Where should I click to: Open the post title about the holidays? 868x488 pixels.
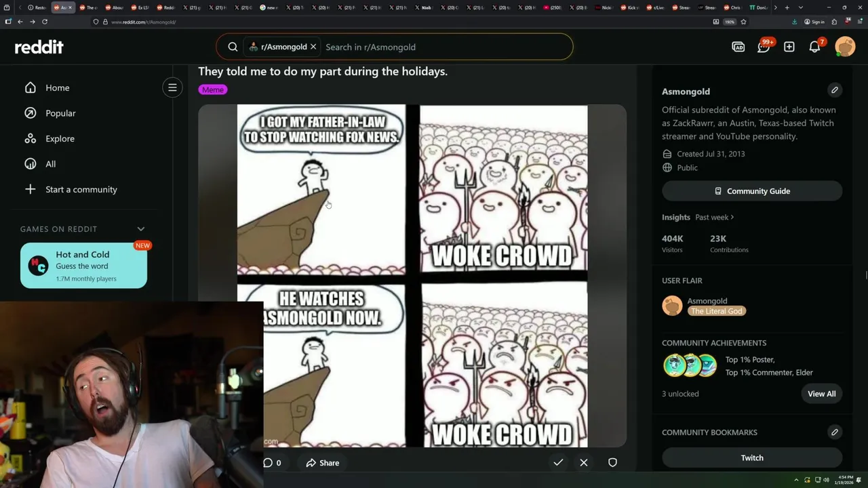323,71
